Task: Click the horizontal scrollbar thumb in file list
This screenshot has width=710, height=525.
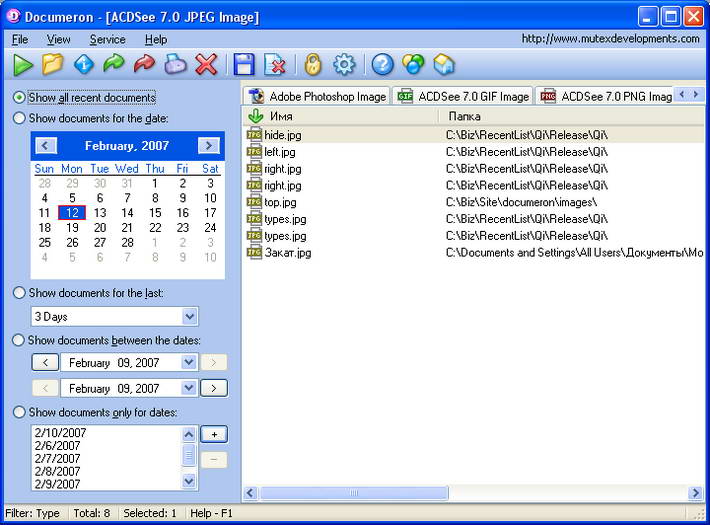Action: (354, 493)
